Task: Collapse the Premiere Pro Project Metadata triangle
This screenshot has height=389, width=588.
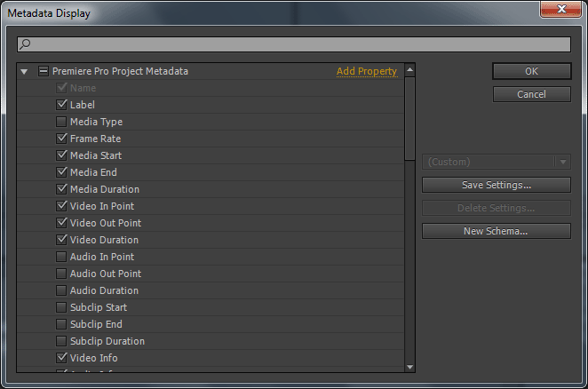Action: point(24,71)
